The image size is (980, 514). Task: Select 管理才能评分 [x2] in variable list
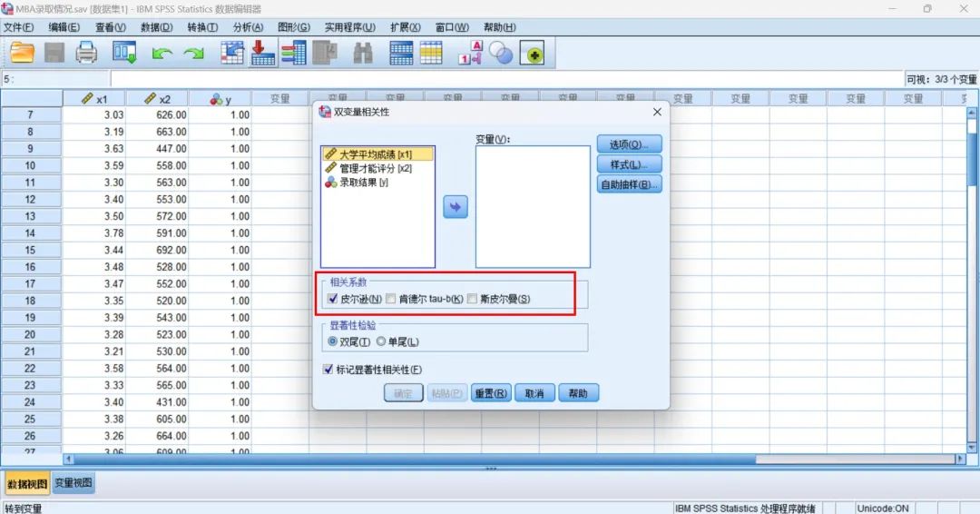[377, 168]
